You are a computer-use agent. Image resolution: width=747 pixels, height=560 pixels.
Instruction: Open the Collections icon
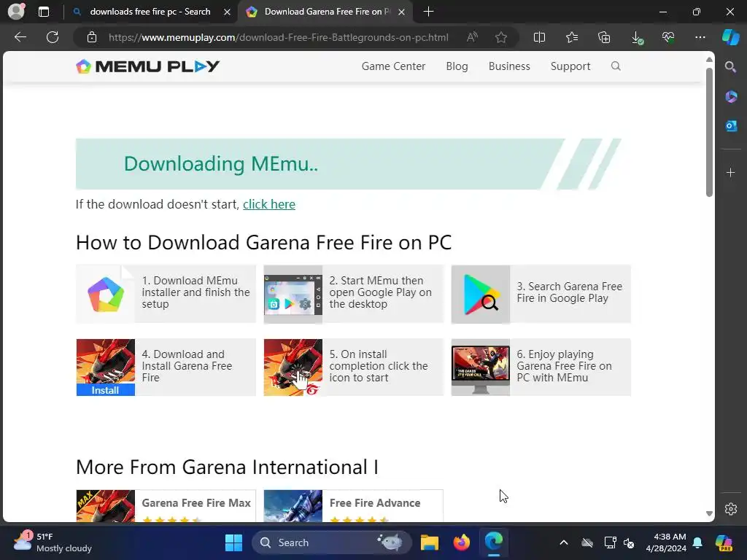click(x=604, y=37)
